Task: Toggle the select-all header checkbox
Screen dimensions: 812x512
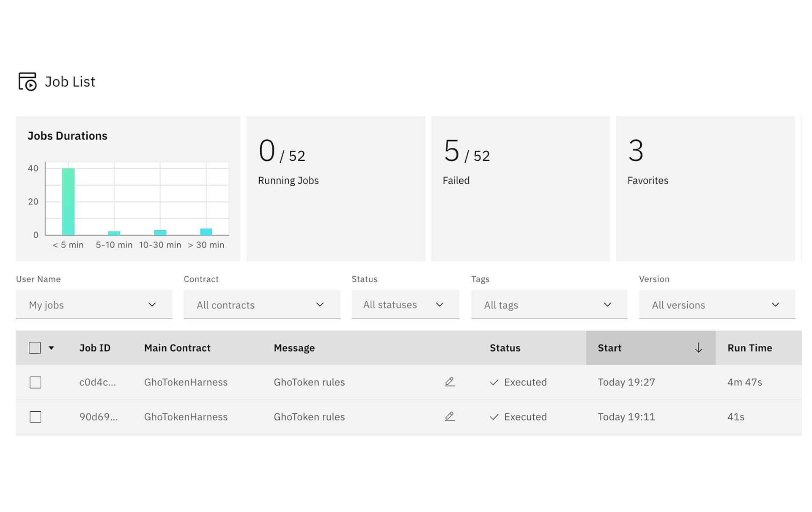Action: click(35, 348)
